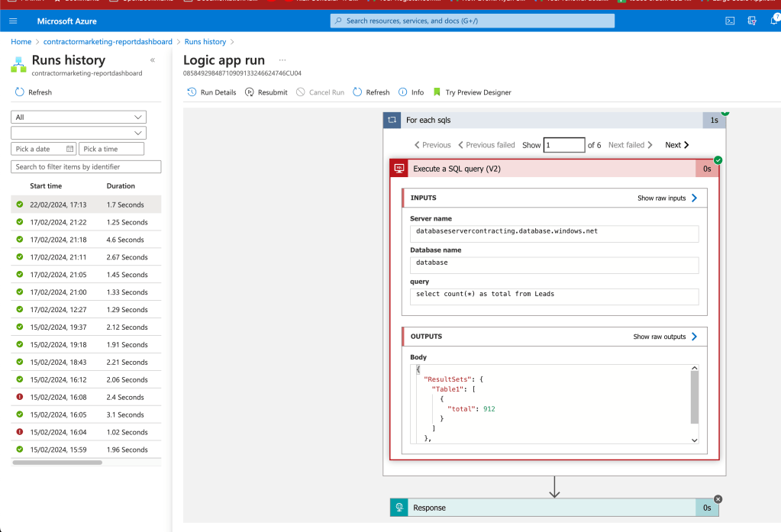Click the Run Details clock icon

coord(192,92)
